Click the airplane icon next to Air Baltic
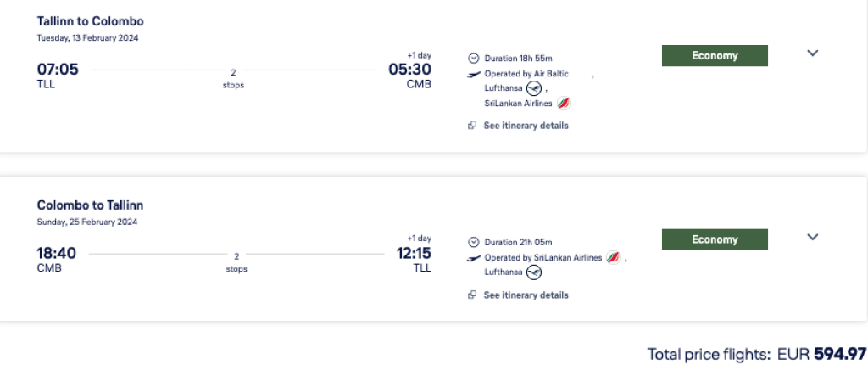The image size is (868, 376). 474,75
